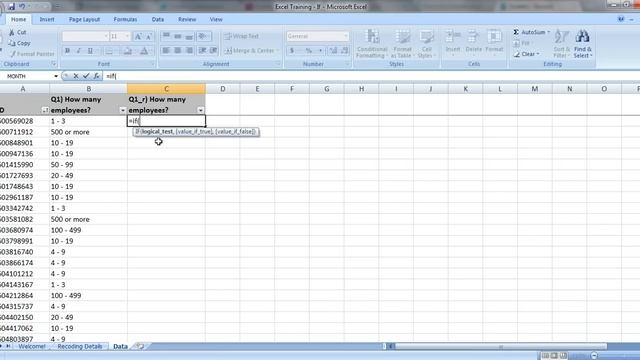The image size is (640, 360).
Task: Open the Conditional Formatting menu
Action: pos(372,43)
